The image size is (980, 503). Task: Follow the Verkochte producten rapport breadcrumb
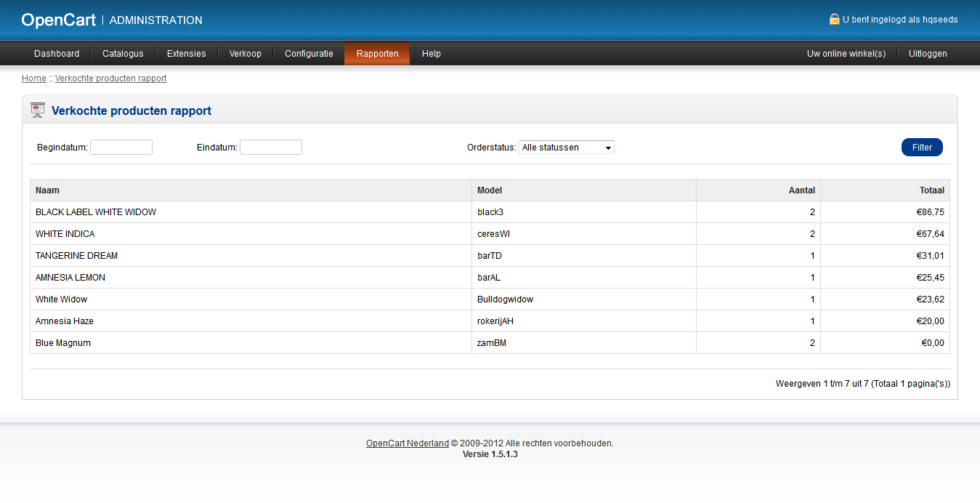point(110,79)
